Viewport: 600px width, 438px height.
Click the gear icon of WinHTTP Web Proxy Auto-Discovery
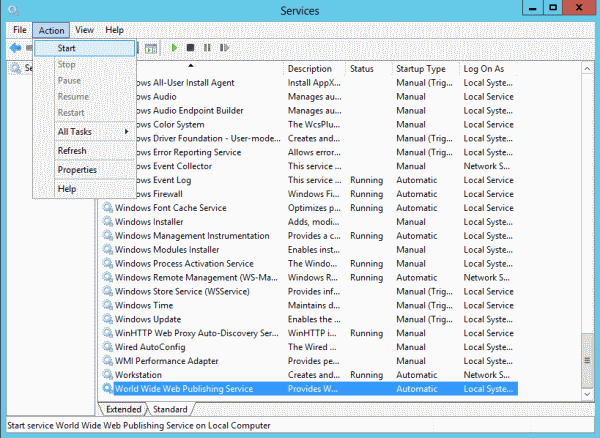(108, 333)
